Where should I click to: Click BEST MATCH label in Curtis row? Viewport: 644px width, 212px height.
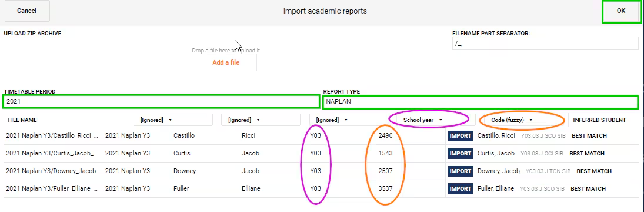(586, 154)
